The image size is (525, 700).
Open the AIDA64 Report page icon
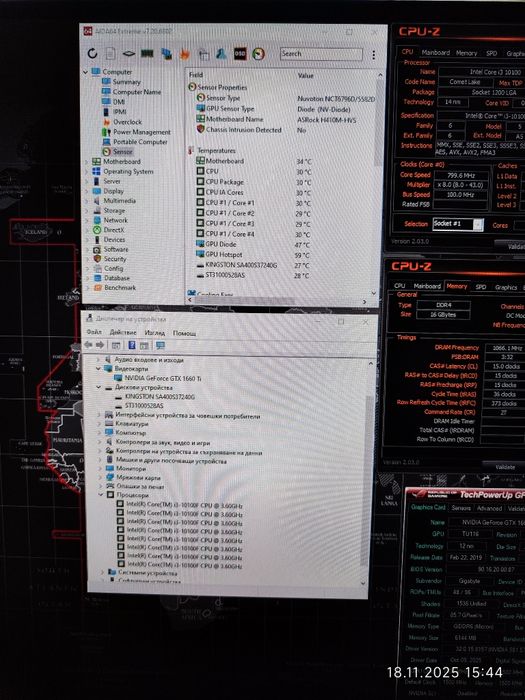point(111,54)
